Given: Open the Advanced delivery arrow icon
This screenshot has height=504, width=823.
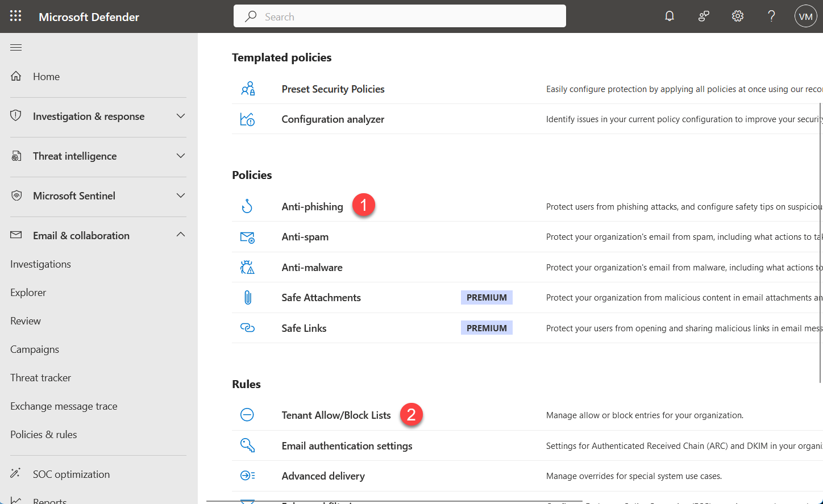Looking at the screenshot, I should [x=247, y=476].
